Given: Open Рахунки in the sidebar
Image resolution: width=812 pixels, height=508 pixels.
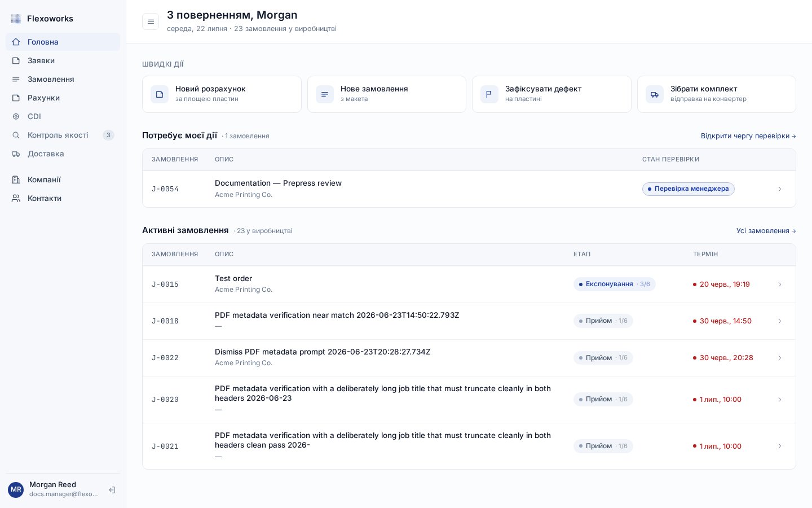Looking at the screenshot, I should pos(63,98).
